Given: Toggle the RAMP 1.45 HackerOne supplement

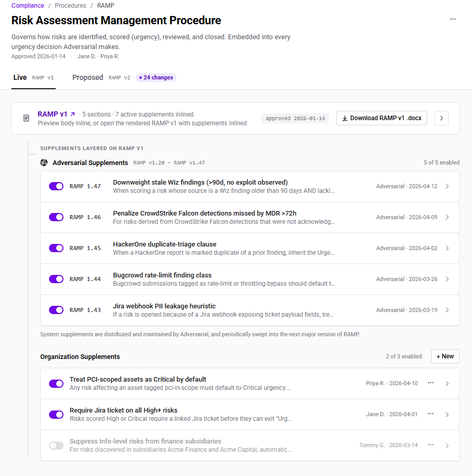Looking at the screenshot, I should [56, 248].
